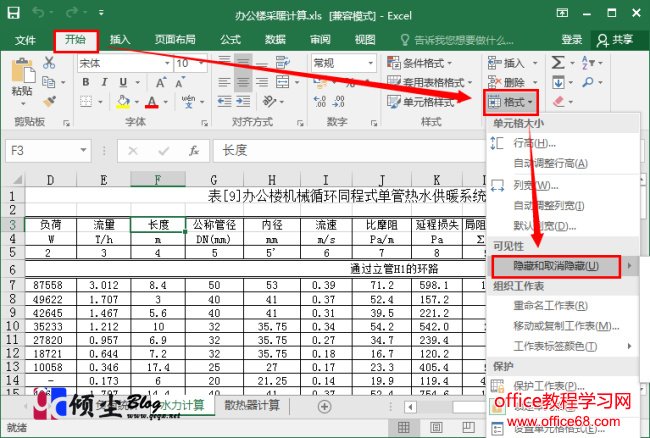Switch to the 数据 Data tab
This screenshot has width=650, height=438.
275,40
